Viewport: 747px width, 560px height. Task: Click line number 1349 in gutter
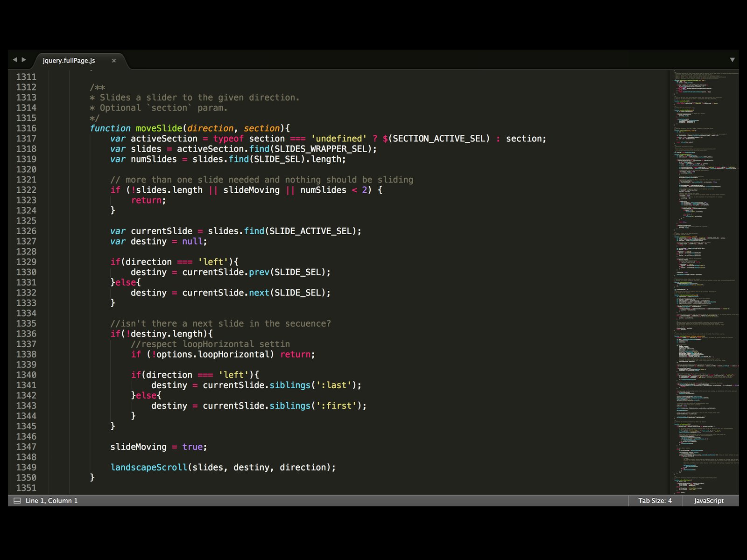click(x=26, y=467)
